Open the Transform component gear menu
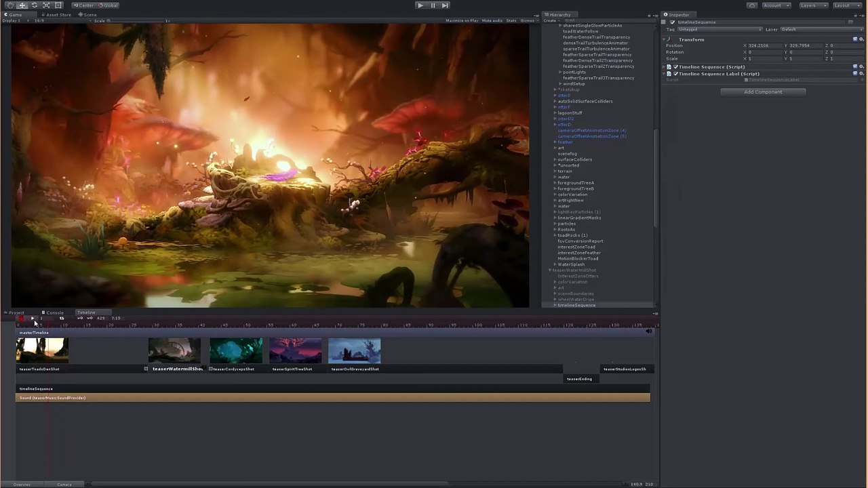Image resolution: width=868 pixels, height=488 pixels. (x=861, y=39)
